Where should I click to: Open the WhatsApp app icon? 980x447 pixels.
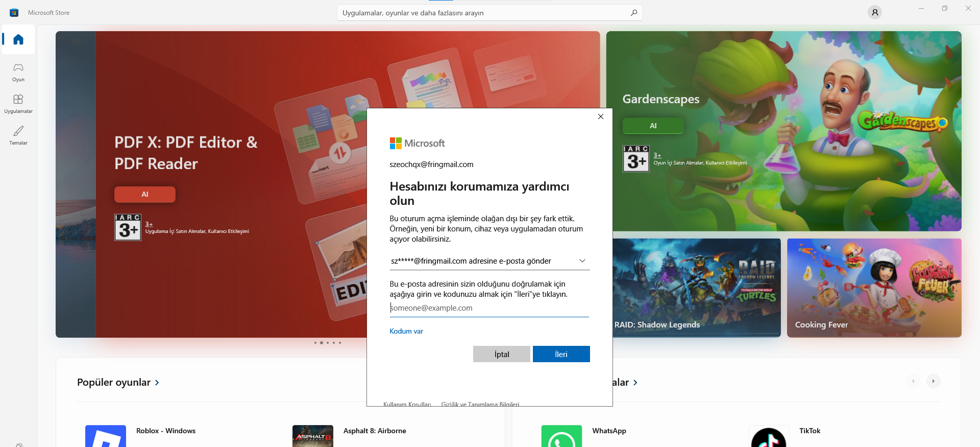(561, 436)
